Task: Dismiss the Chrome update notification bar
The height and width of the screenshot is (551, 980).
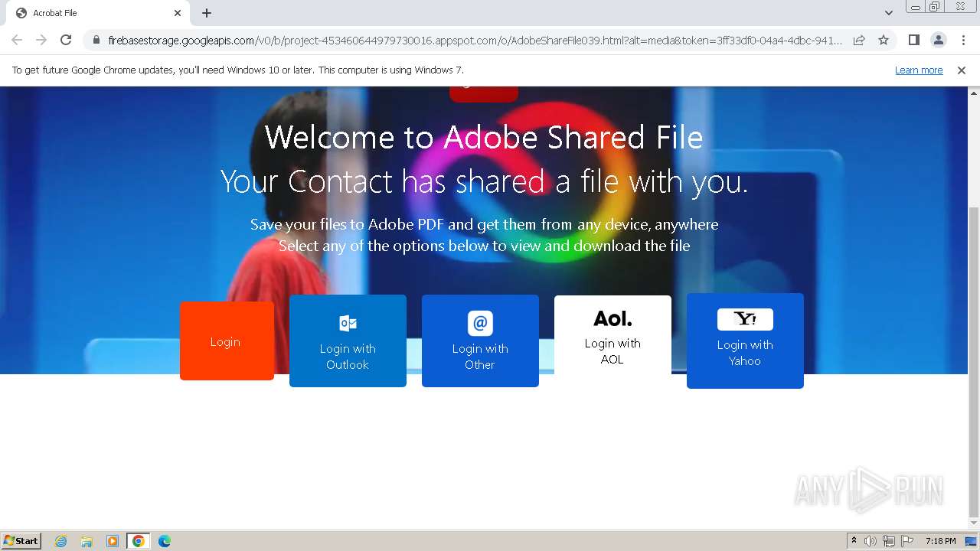Action: click(x=962, y=70)
